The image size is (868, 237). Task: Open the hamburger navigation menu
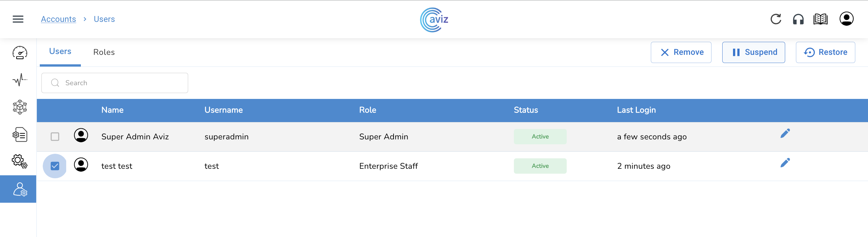click(x=18, y=19)
